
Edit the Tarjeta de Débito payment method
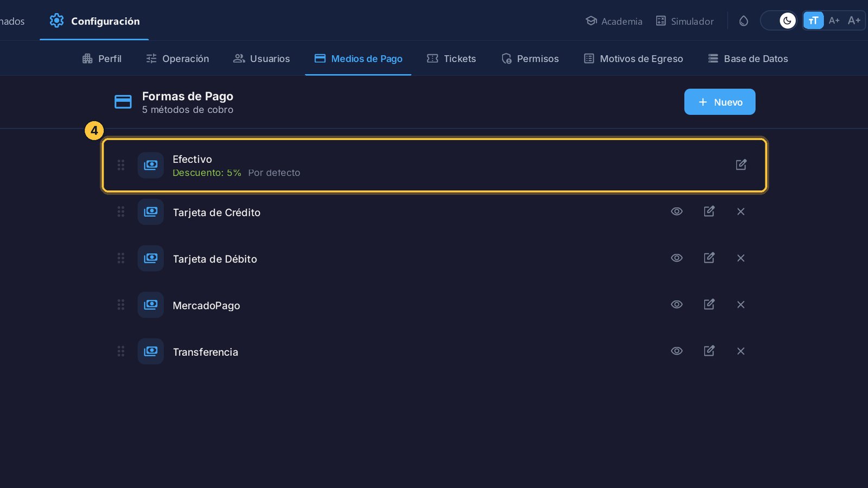[709, 258]
